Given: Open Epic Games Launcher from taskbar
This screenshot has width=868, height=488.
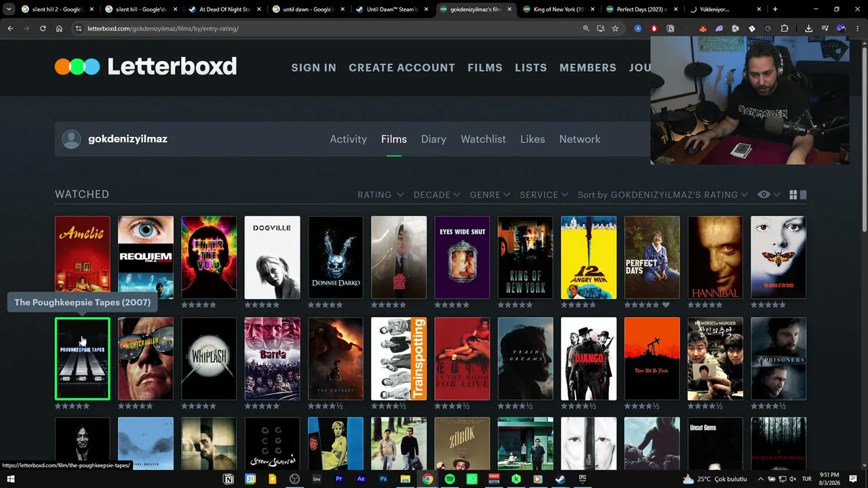Looking at the screenshot, I should pyautogui.click(x=582, y=479).
